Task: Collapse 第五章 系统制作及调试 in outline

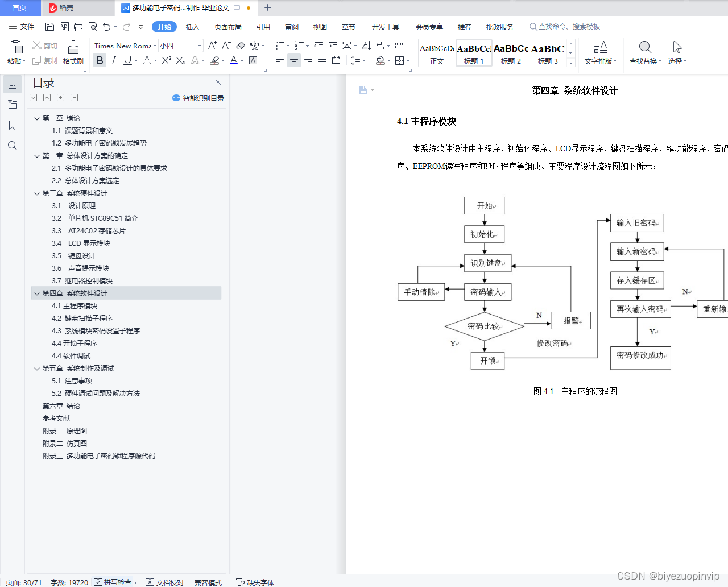Action: [x=37, y=369]
